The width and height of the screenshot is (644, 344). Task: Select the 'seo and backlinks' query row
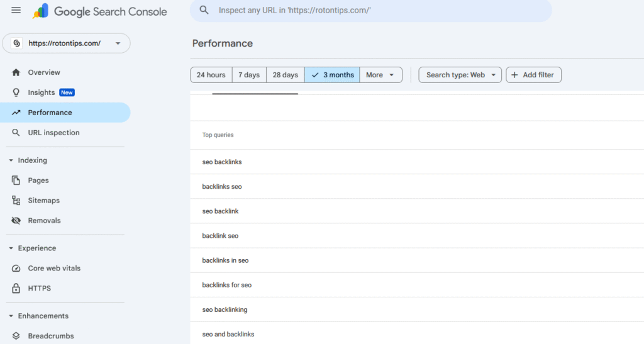pyautogui.click(x=417, y=333)
